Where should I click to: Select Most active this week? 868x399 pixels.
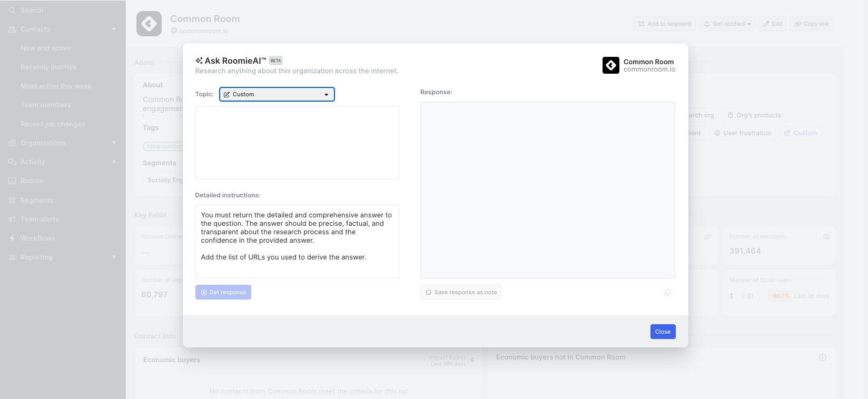click(x=56, y=86)
